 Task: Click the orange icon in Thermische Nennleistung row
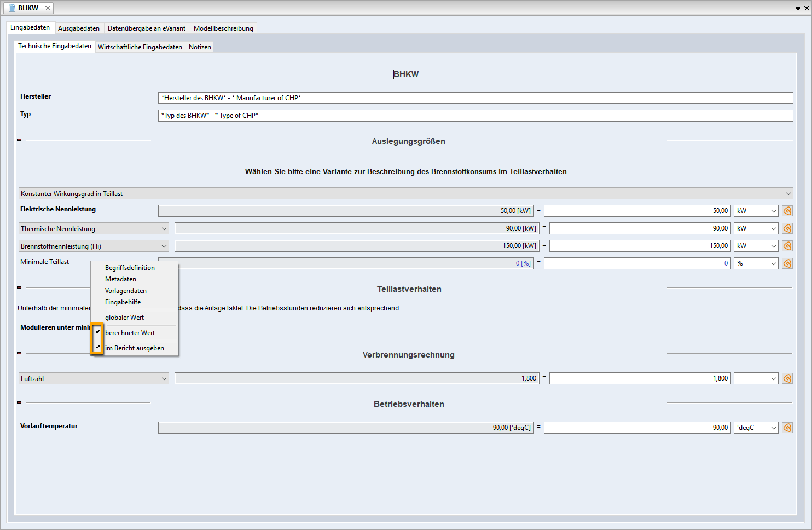pos(787,228)
